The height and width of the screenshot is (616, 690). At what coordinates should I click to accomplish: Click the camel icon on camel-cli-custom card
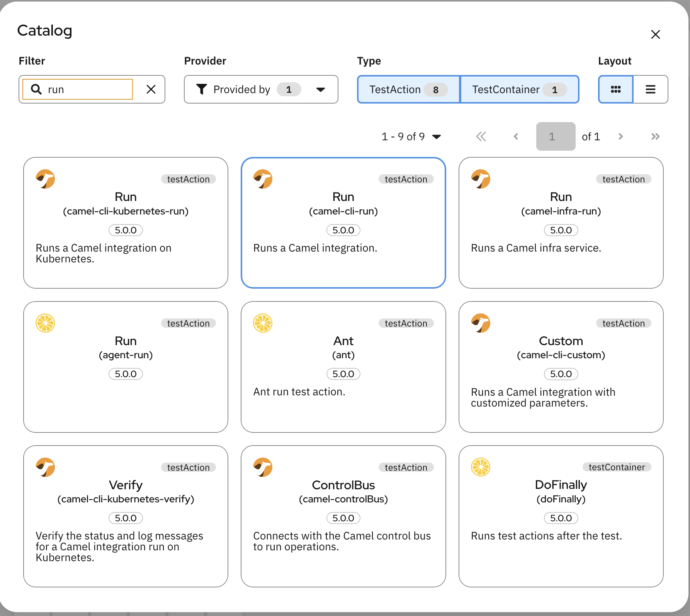[x=481, y=323]
